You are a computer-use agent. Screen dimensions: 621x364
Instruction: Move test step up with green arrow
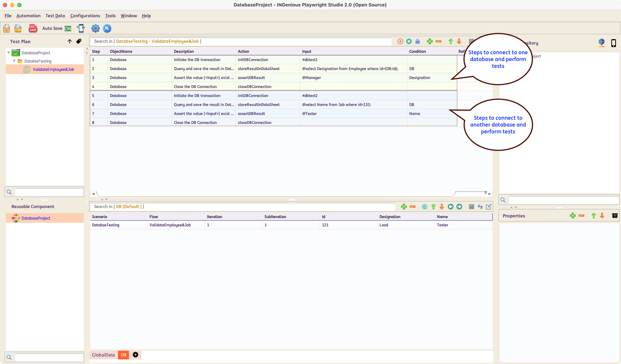pyautogui.click(x=451, y=41)
